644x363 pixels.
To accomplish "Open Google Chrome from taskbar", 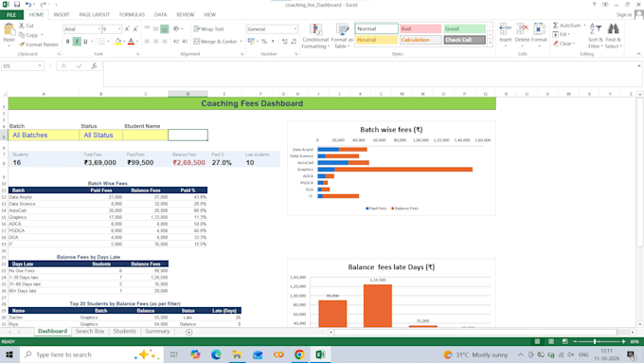I will pos(299,354).
